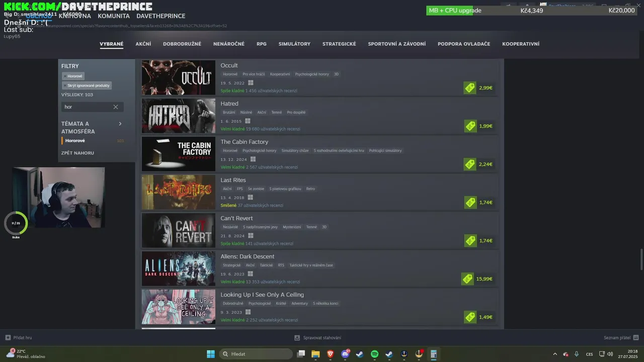Switch to the STRATEGICKÉ tab
Image resolution: width=644 pixels, height=362 pixels.
339,44
